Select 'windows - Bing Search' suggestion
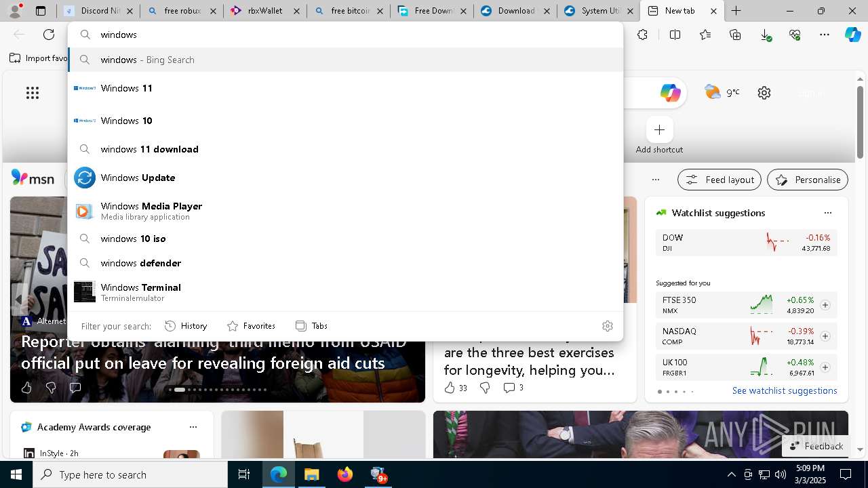Screen dimensions: 868x488 coord(346,60)
